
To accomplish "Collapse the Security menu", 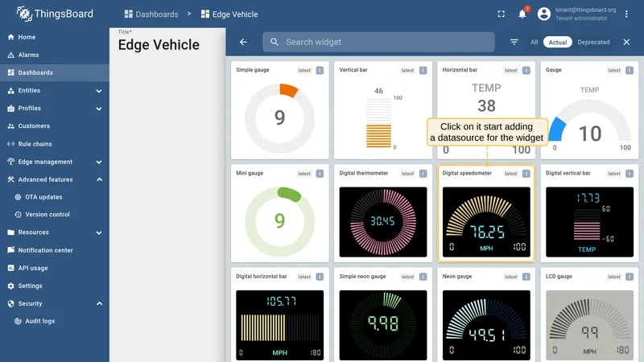I will tap(99, 303).
